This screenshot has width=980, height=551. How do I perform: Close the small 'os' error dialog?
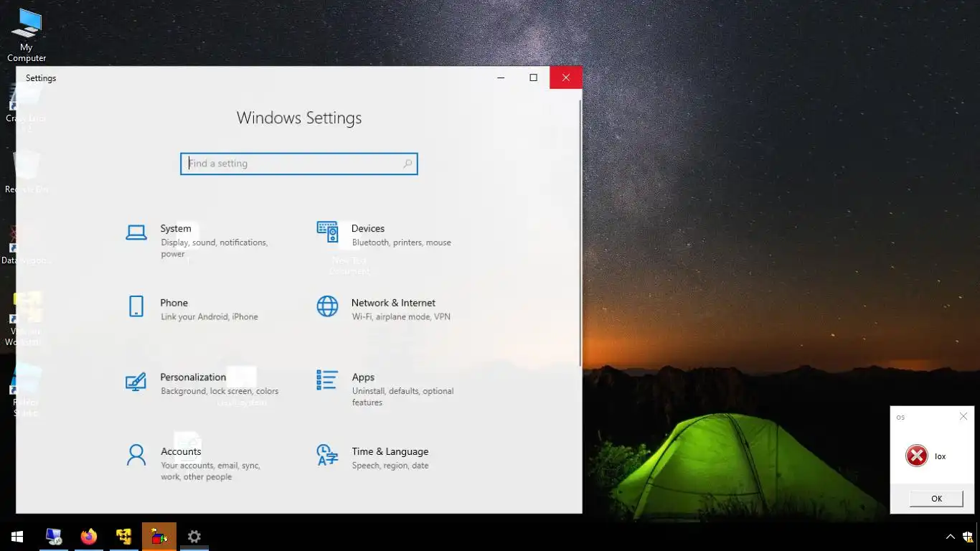pos(963,416)
